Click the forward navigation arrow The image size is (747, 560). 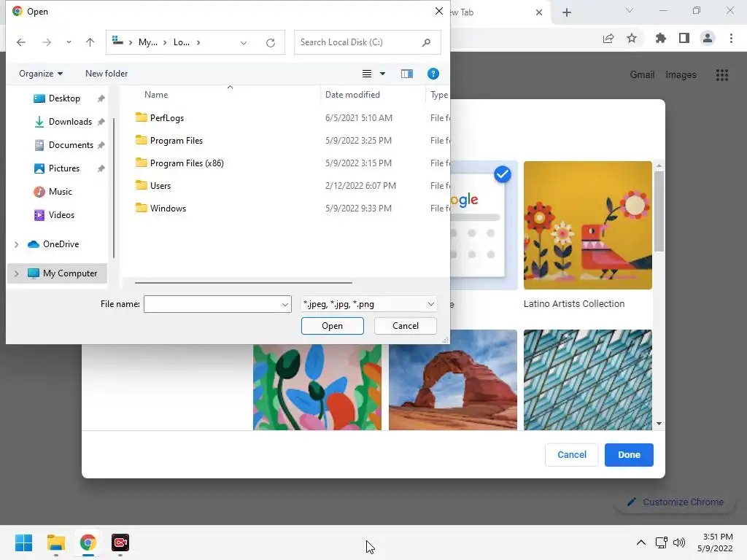[46, 42]
